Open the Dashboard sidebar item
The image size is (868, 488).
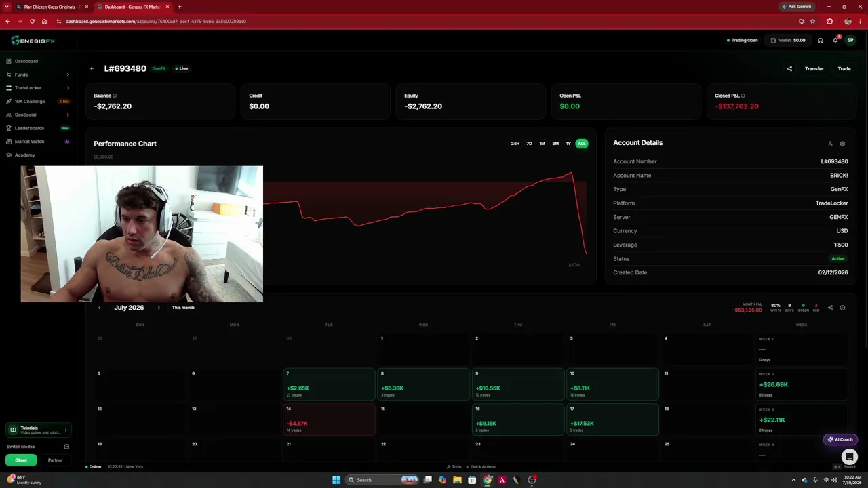38,61
